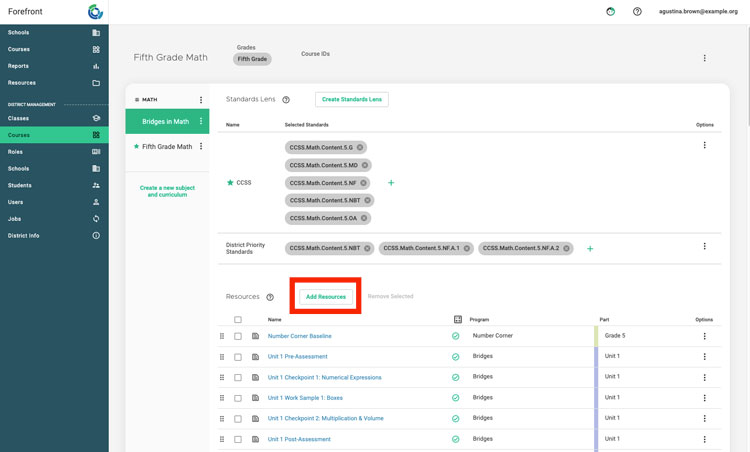Check Unit 1 Checkpoint 2: Multiplication & Volume checkbox
The height and width of the screenshot is (452, 750).
point(238,419)
